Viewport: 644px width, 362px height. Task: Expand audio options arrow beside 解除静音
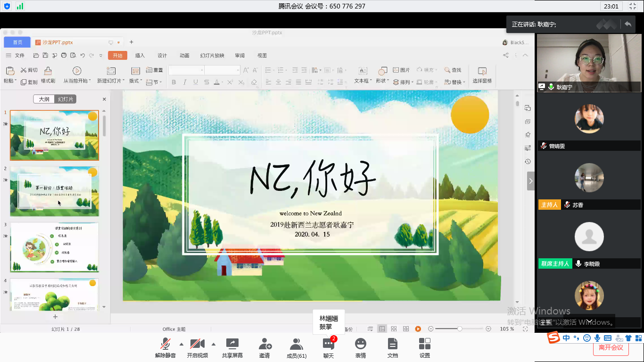(182, 344)
